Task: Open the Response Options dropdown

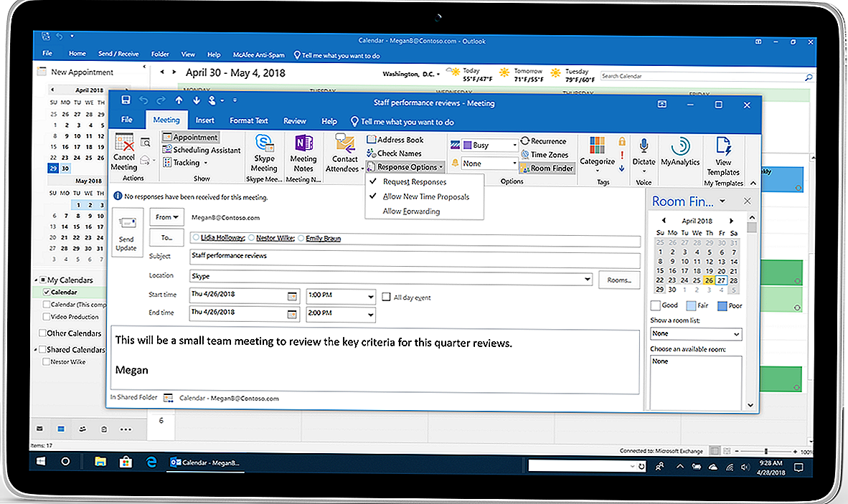Action: coord(405,167)
